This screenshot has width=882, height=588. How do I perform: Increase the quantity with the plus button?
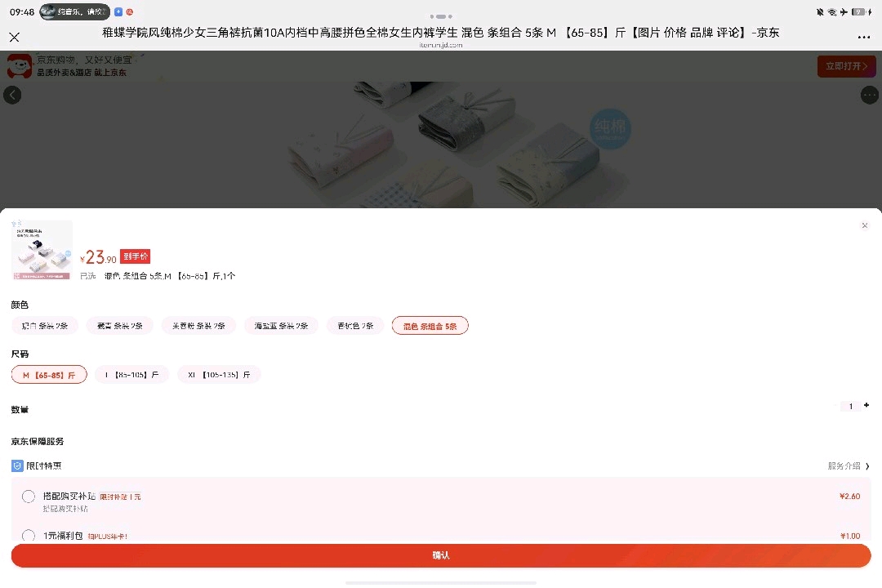[866, 405]
